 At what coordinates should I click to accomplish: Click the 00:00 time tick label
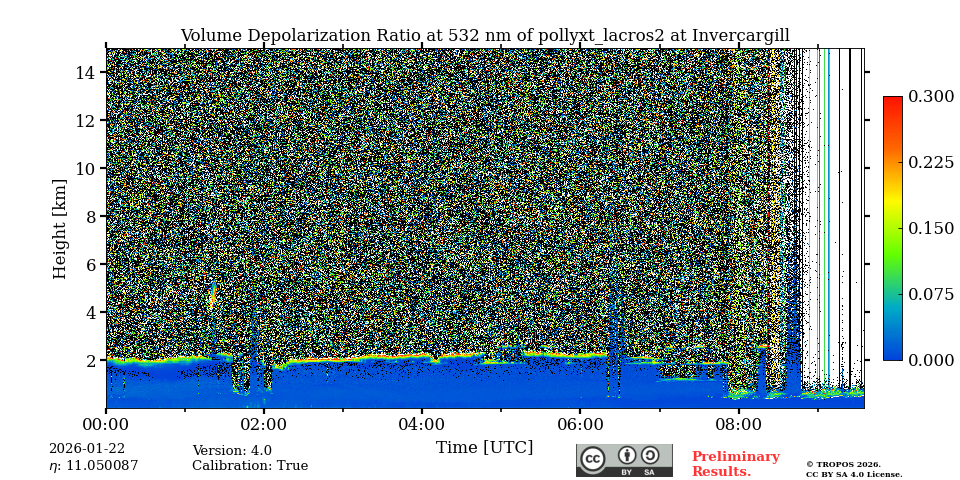[106, 424]
